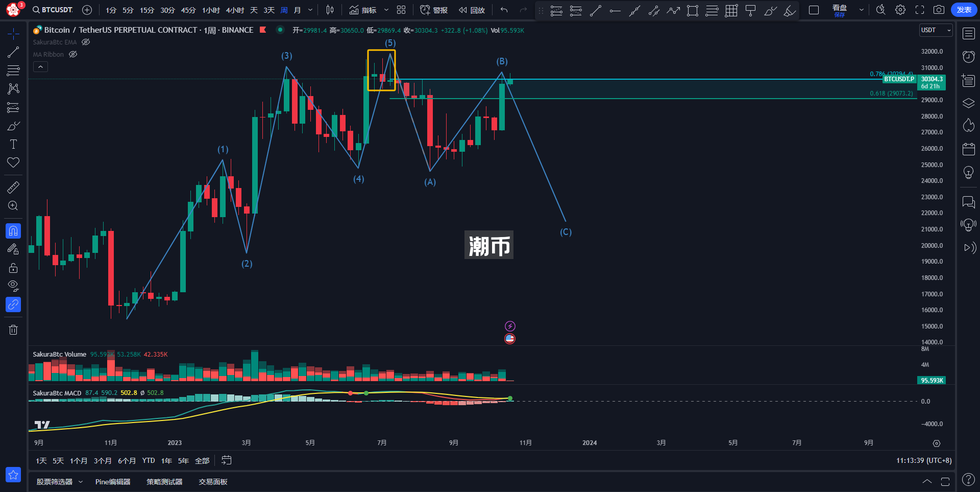Image resolution: width=980 pixels, height=492 pixels.
Task: Open the alerts clock icon in the right sidebar
Action: tap(968, 57)
